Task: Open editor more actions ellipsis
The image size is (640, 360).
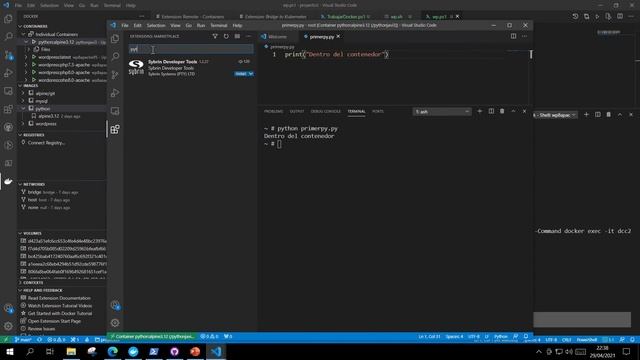Action: coord(524,36)
